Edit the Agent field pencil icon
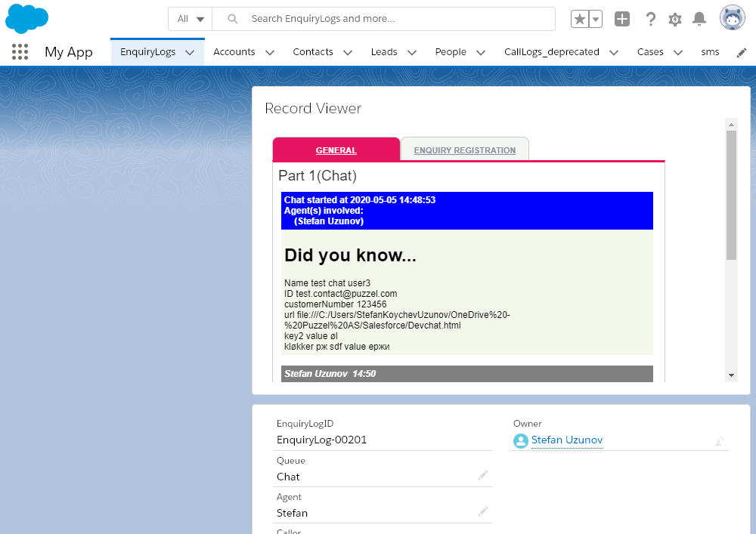Screen dimensions: 756x534 (482, 511)
